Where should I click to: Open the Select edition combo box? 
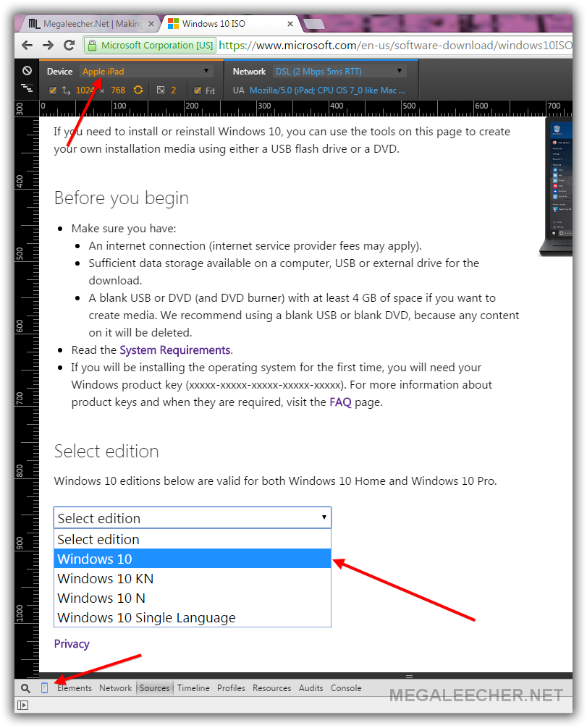click(x=193, y=517)
